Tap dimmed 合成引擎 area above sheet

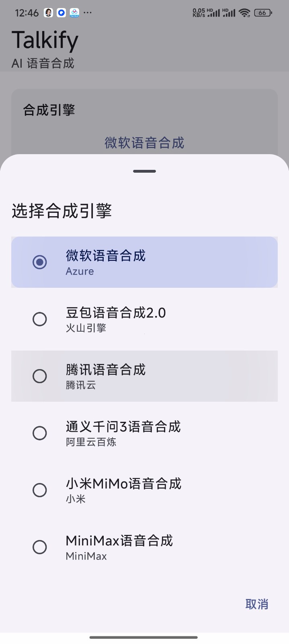[49, 109]
